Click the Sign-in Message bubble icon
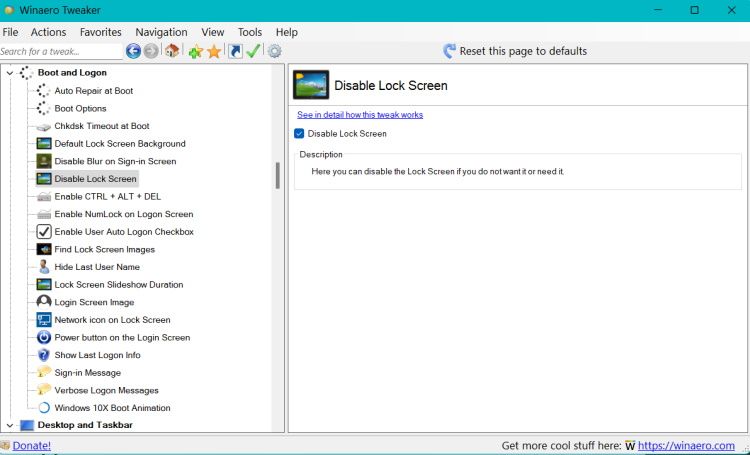 pyautogui.click(x=44, y=372)
